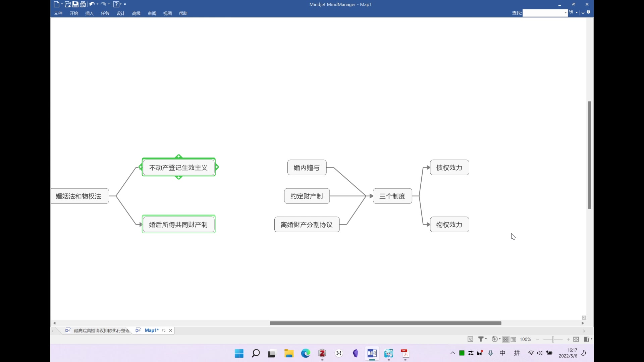Click the red Z app taskbar icon
This screenshot has height=362, width=644.
click(322, 353)
